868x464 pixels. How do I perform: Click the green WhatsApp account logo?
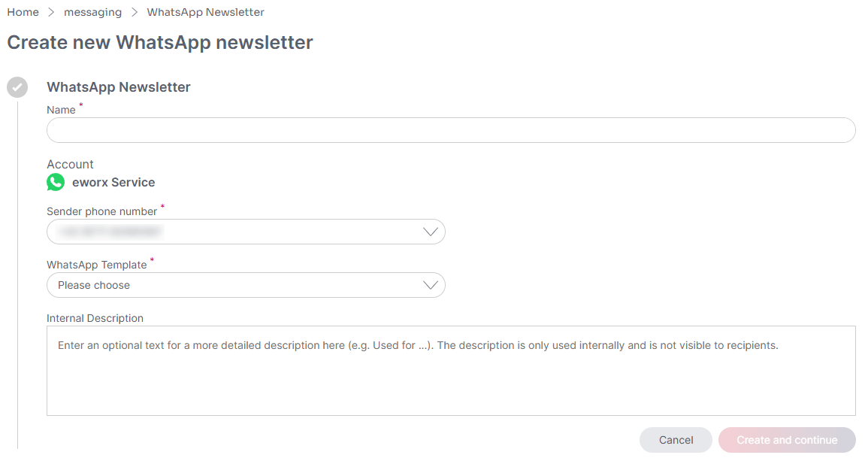coord(56,182)
